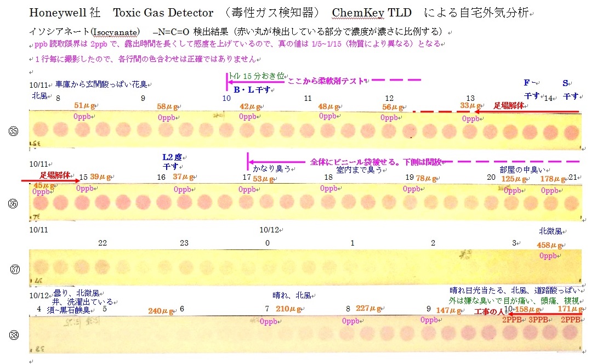Select the orange value '33μg'
Screen dimensions: 591x364
(470, 105)
